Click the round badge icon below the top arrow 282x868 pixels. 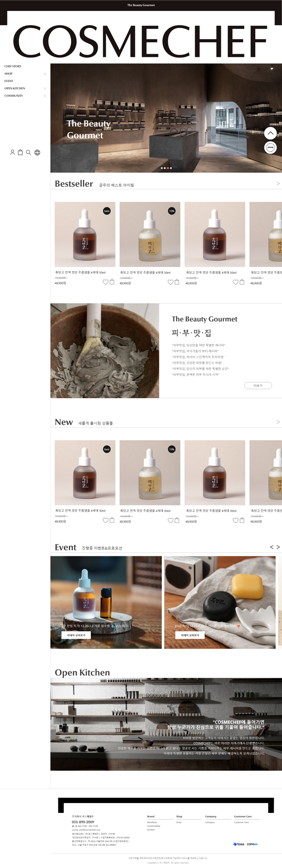click(270, 148)
